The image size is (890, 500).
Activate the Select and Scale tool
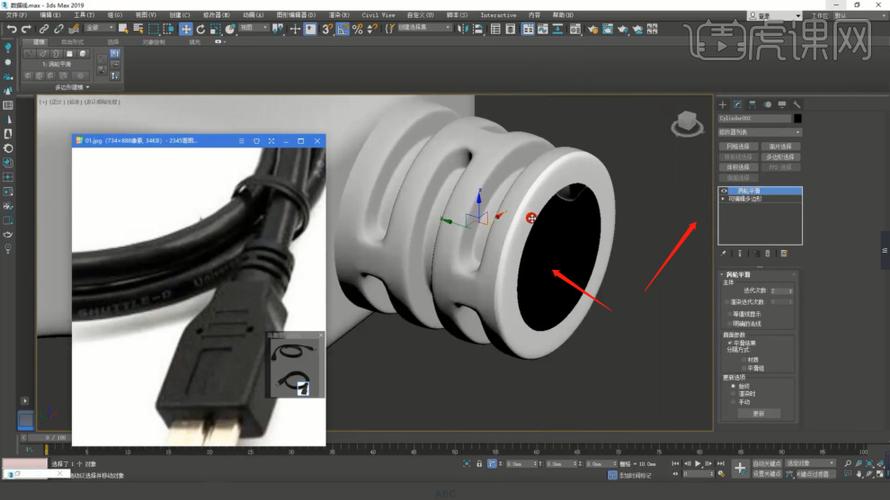(x=215, y=29)
